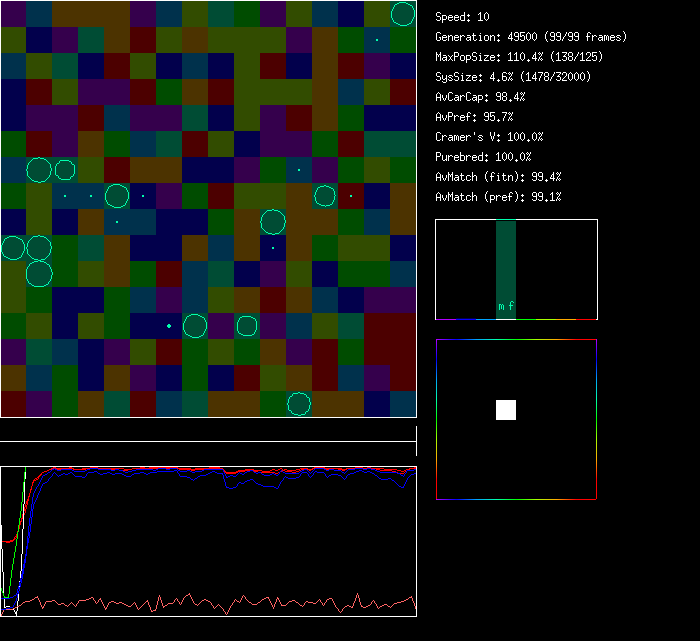Viewport: 700px width, 641px height.
Task: Select the circle in the grid's bottom row
Action: 299,404
